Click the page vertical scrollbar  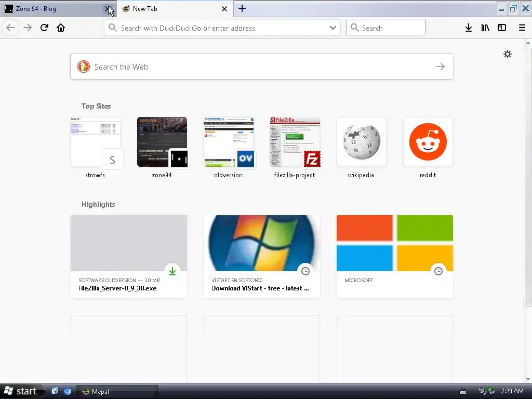click(x=528, y=177)
